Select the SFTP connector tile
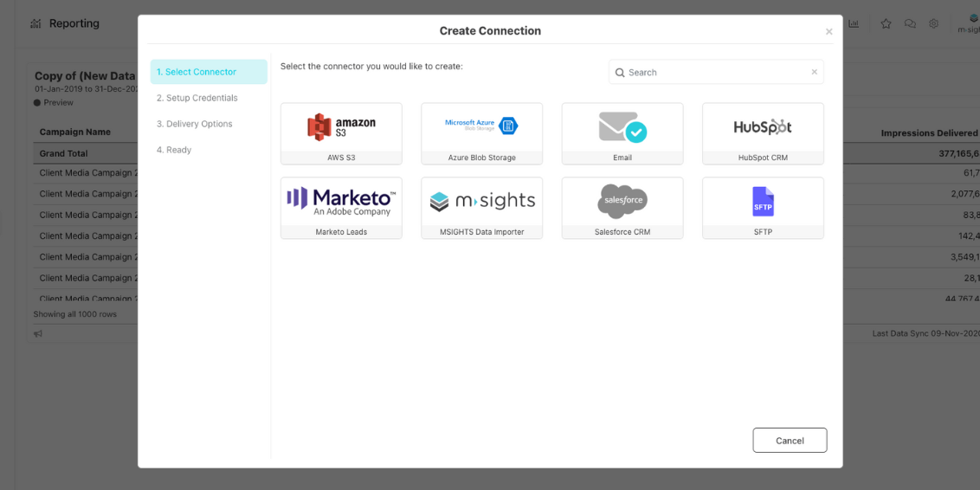Screen dimensions: 980x490 point(762,208)
